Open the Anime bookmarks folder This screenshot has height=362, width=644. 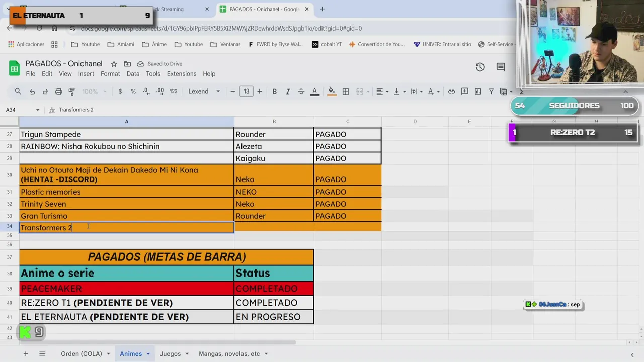click(x=154, y=44)
